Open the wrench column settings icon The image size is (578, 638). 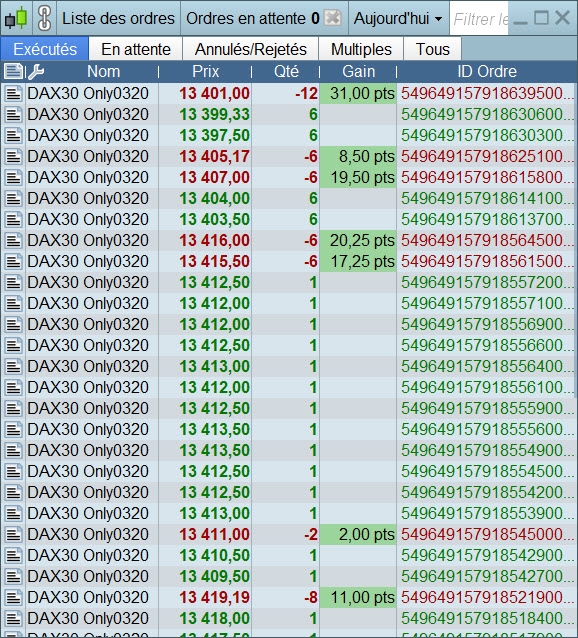tap(36, 72)
